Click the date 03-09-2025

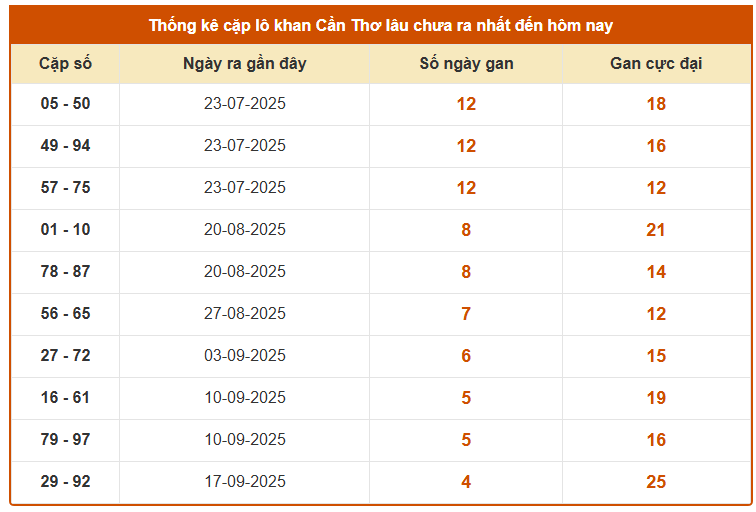coord(245,356)
